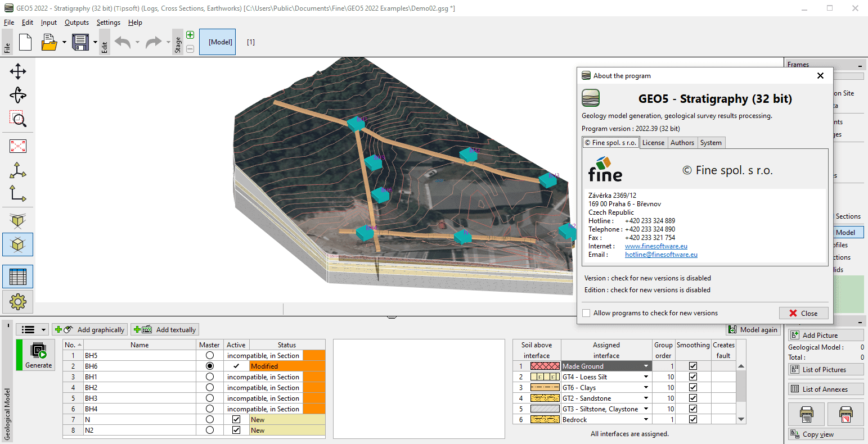Viewport: 868px width, 444px height.
Task: Switch to the License tab
Action: [x=653, y=143]
